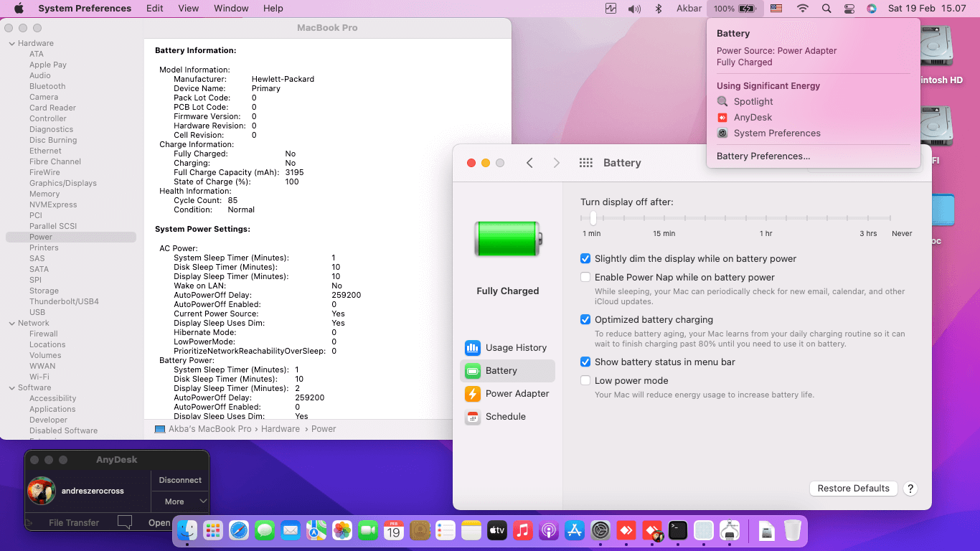
Task: Click Restore Defaults button
Action: click(854, 489)
